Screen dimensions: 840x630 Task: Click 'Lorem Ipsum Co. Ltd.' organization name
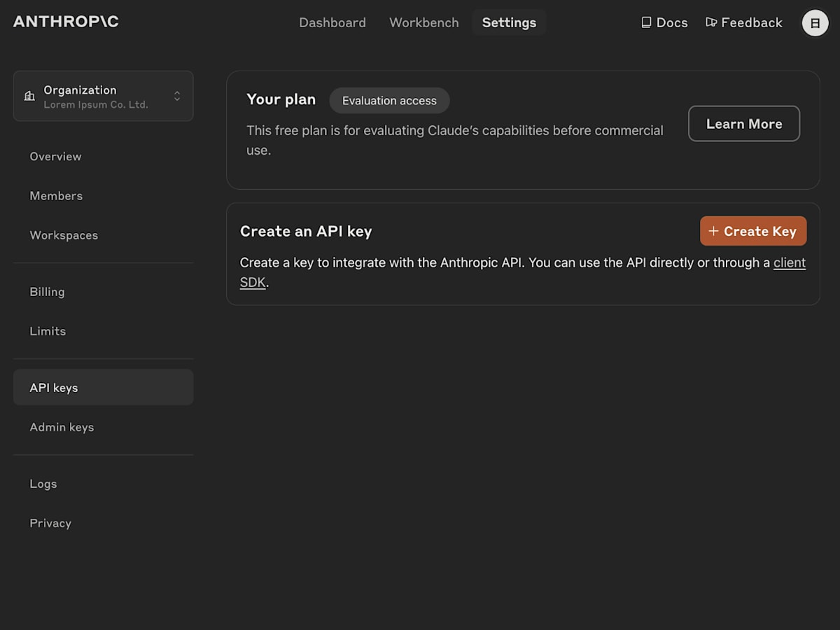[x=96, y=105]
